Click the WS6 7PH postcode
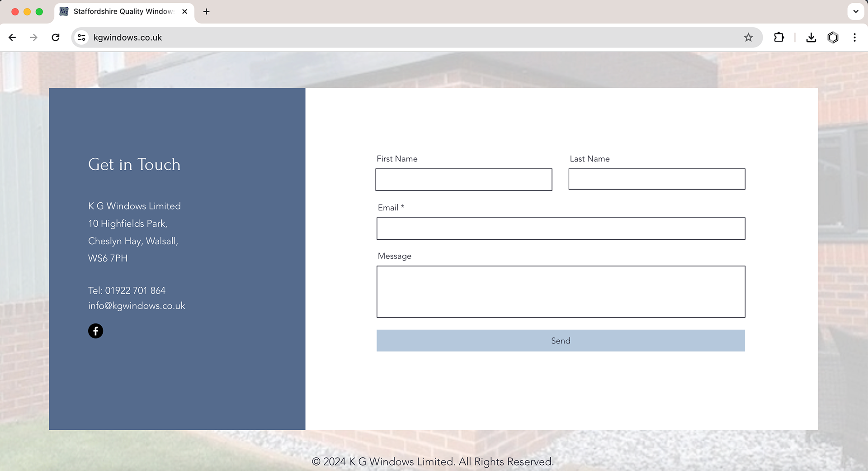 click(x=108, y=258)
